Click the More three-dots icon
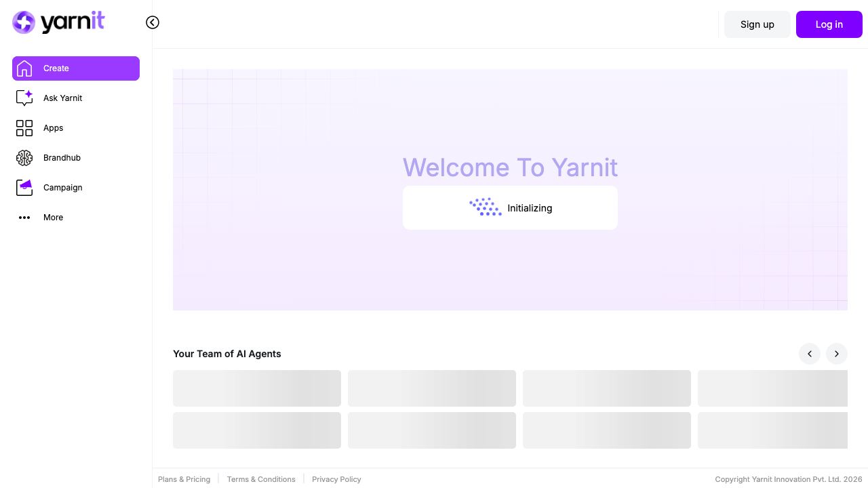This screenshot has height=488, width=868. [24, 218]
